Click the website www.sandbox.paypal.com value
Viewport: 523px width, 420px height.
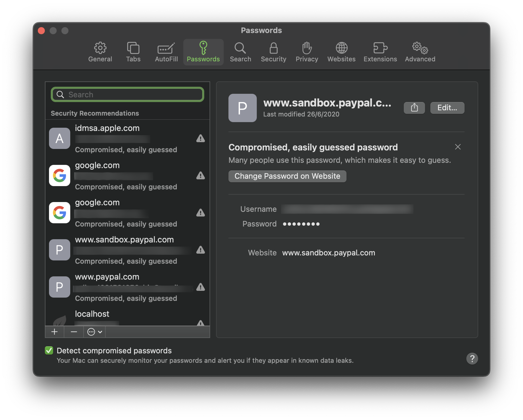point(328,253)
